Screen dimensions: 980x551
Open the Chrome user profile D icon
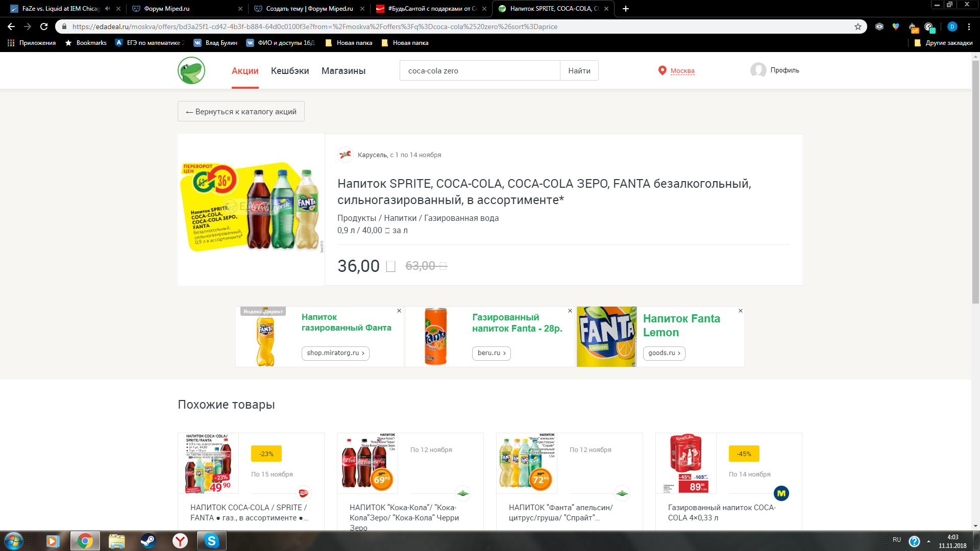tap(952, 27)
